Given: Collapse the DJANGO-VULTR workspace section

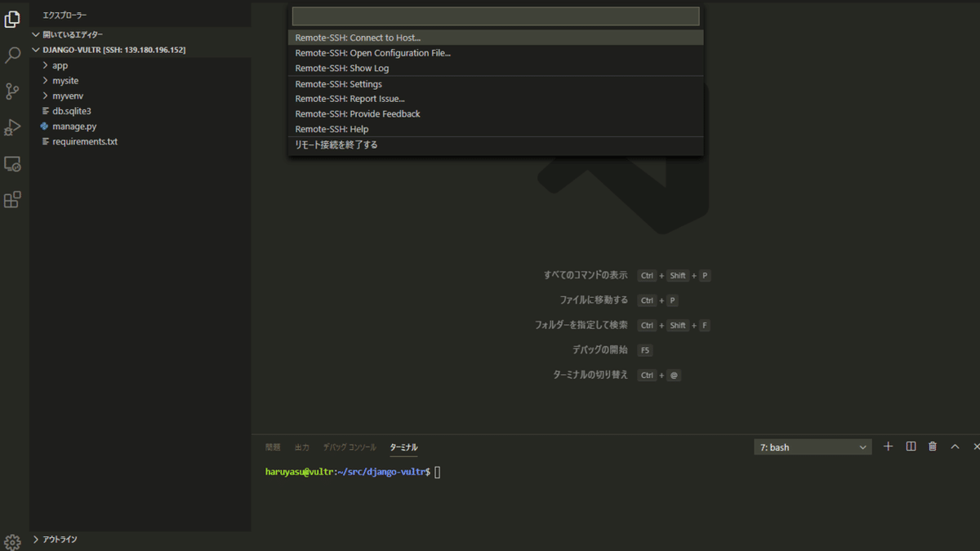Looking at the screenshot, I should pos(140,50).
